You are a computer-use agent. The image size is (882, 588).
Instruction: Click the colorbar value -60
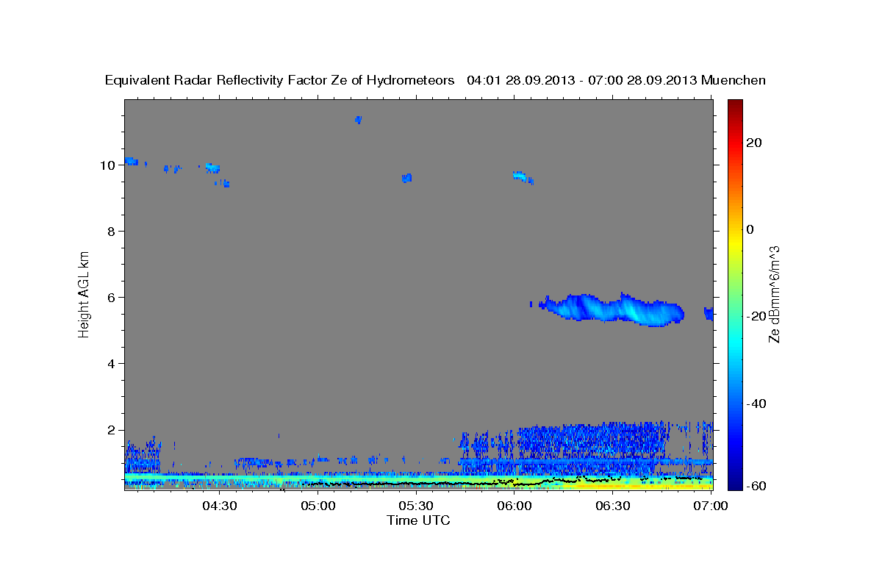pos(756,485)
